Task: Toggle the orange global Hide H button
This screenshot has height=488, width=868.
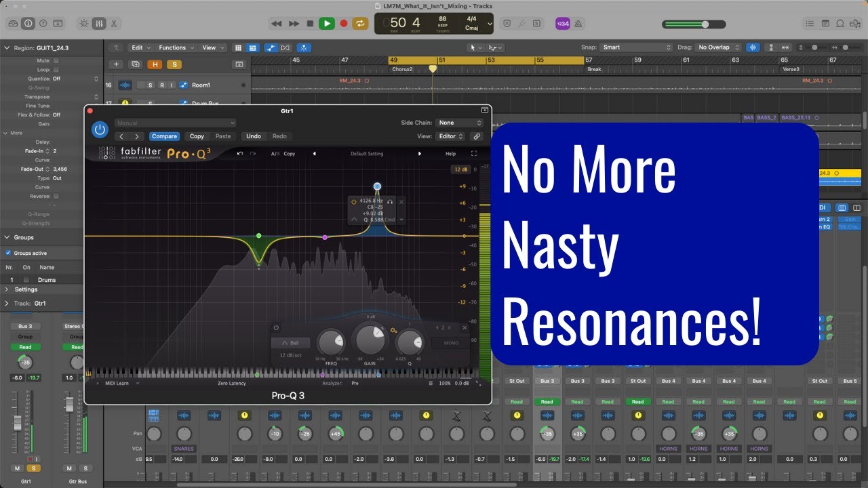Action: (x=155, y=64)
